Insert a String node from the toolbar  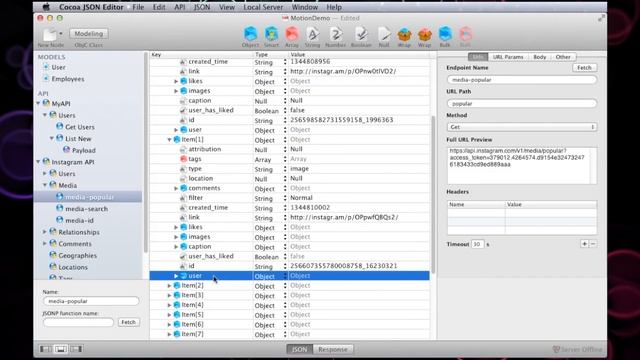313,34
